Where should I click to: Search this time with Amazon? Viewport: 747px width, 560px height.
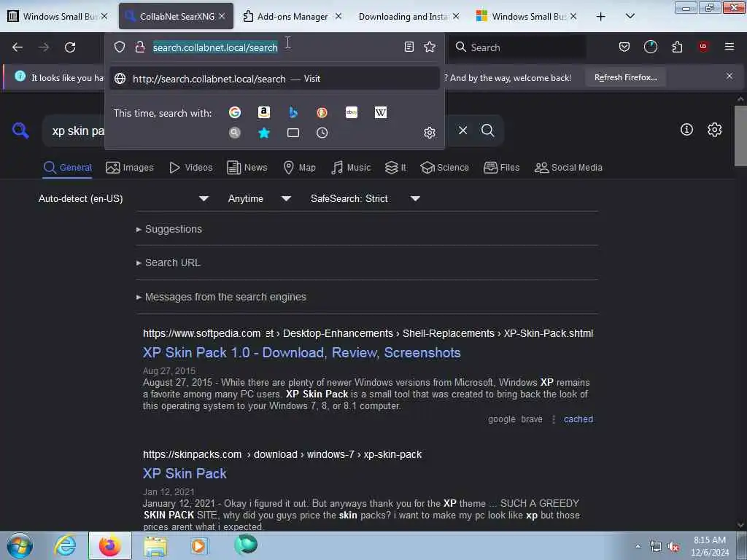[x=264, y=112]
